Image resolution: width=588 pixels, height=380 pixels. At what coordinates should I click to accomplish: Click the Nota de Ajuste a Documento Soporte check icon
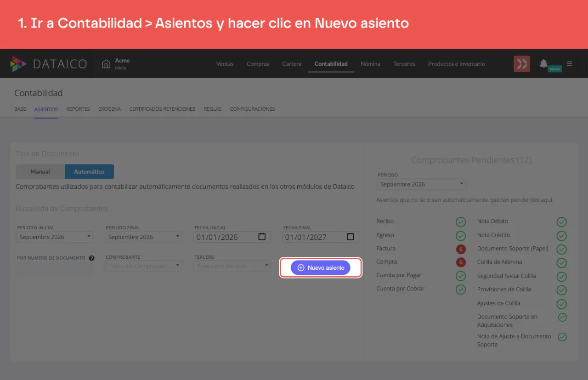(x=562, y=337)
